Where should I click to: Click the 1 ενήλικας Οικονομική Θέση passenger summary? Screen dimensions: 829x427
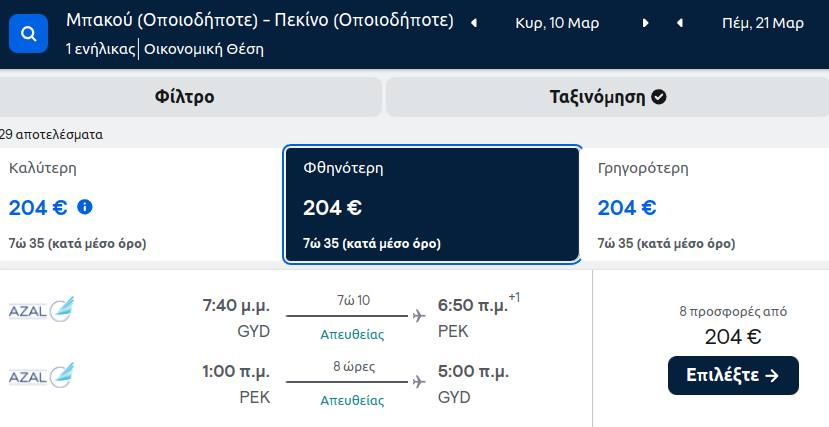tap(164, 49)
